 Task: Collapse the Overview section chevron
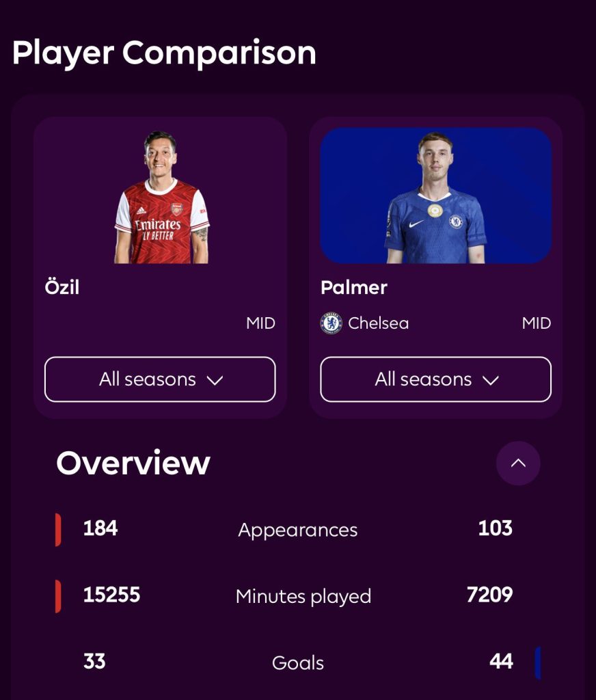[x=518, y=463]
